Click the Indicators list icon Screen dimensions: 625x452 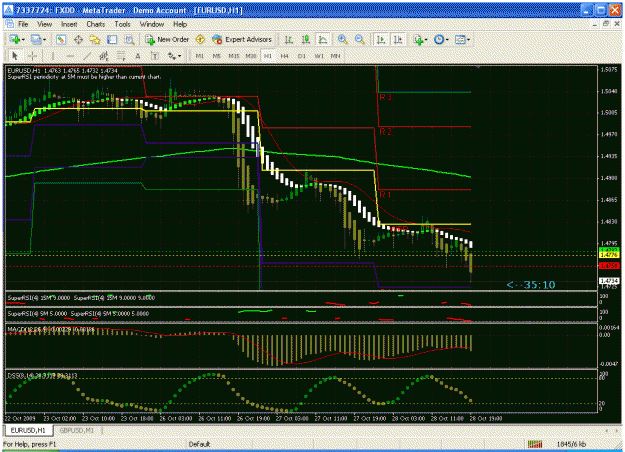(x=418, y=39)
